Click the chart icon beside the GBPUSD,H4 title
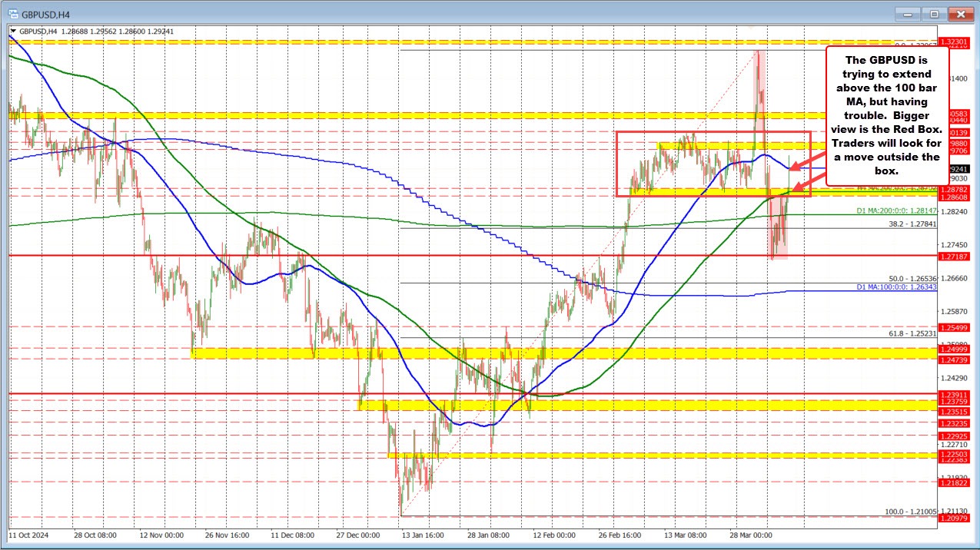 point(13,13)
